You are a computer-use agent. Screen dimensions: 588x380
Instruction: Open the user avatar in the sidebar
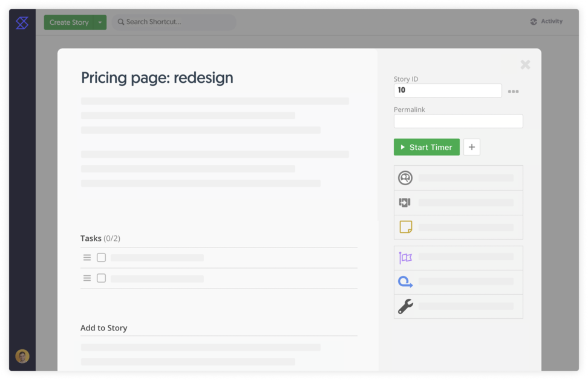(x=22, y=356)
